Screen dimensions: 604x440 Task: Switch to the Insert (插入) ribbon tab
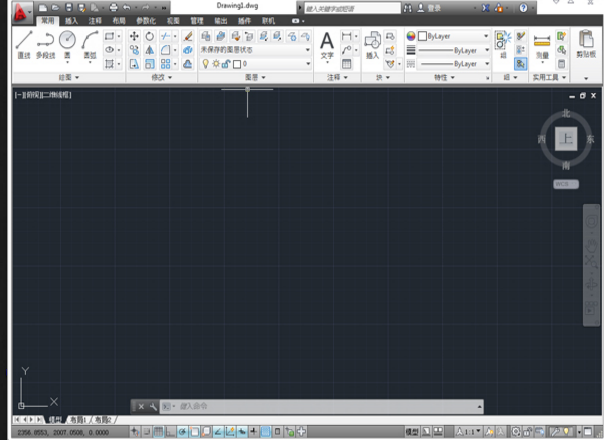pyautogui.click(x=71, y=20)
